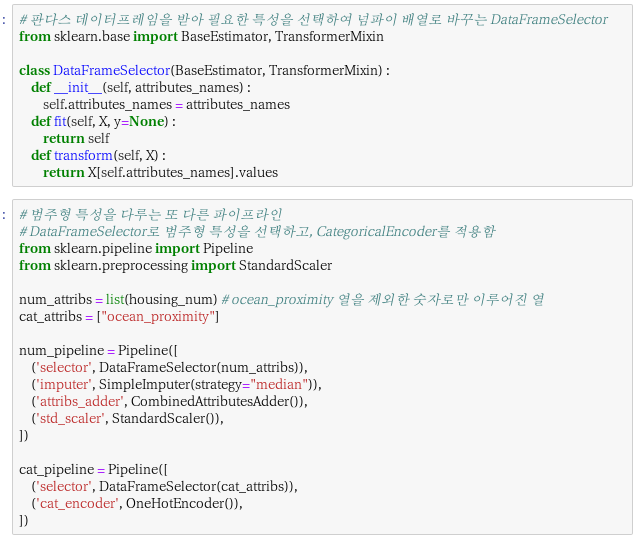Click the '# 범주형 특성을 다루는' comment line
This screenshot has width=642, height=543.
(151, 214)
